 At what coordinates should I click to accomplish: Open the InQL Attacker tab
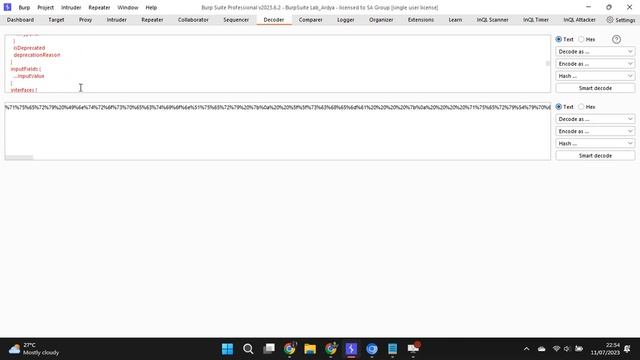(579, 20)
